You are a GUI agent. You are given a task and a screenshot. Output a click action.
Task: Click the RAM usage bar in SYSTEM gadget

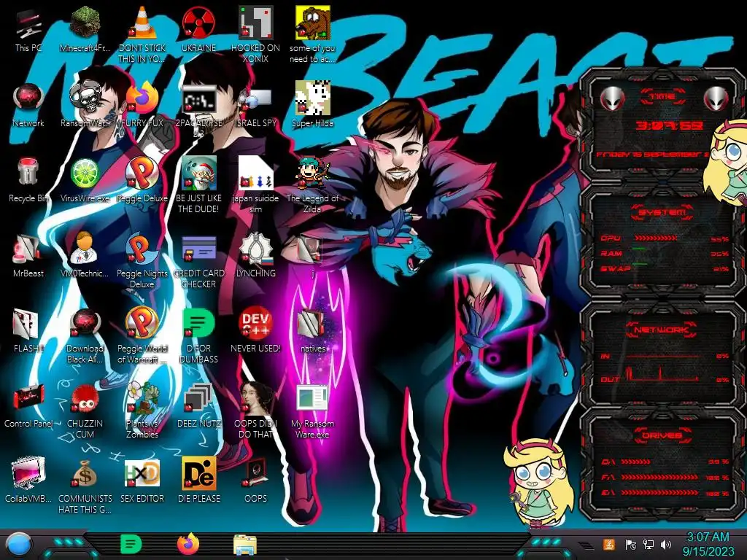point(639,249)
